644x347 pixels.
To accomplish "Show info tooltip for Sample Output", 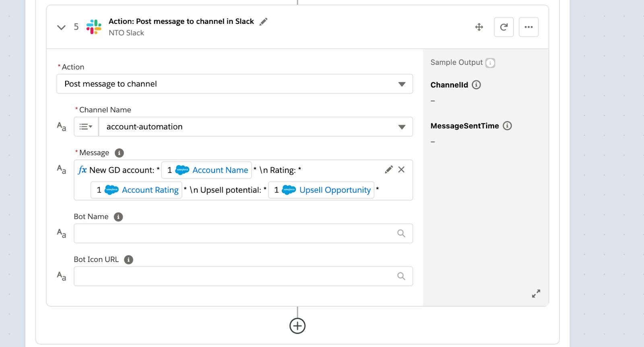I will tap(490, 63).
